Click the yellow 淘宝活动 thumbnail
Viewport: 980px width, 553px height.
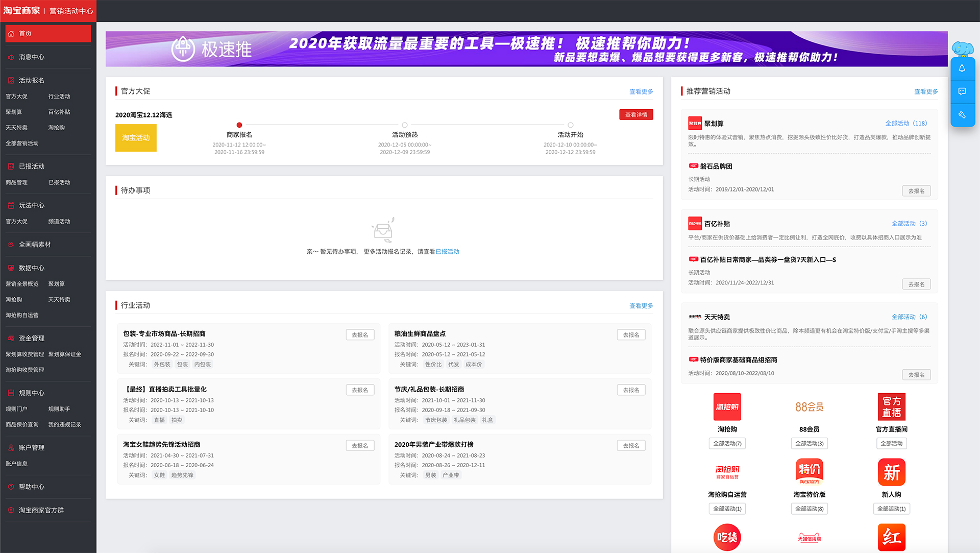click(x=136, y=138)
